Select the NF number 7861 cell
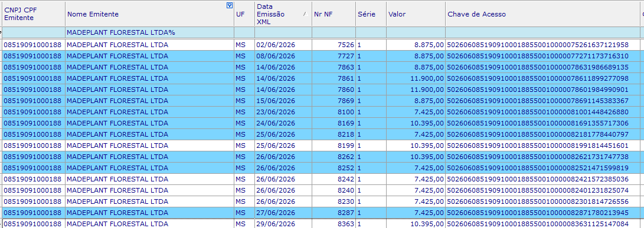 click(x=334, y=78)
